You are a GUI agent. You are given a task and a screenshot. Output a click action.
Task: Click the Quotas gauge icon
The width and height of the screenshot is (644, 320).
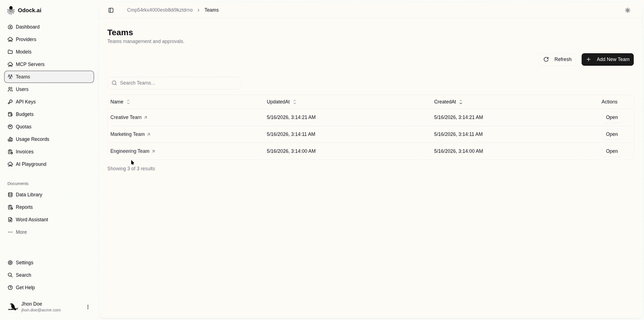tap(10, 127)
